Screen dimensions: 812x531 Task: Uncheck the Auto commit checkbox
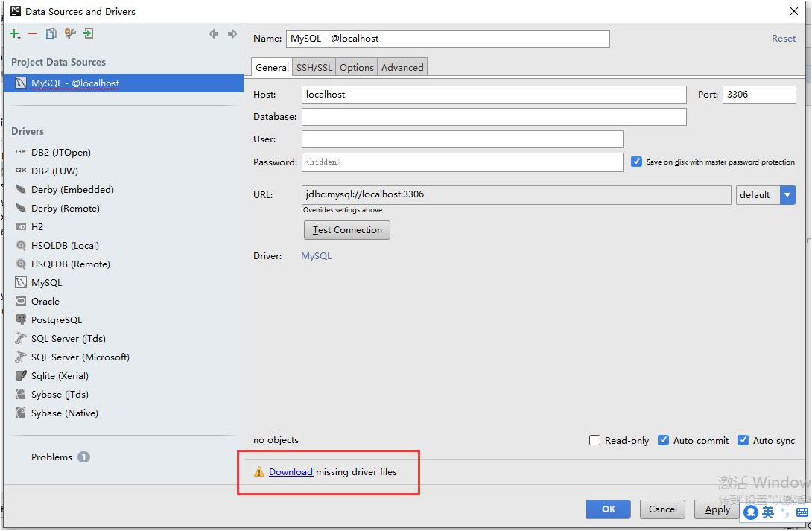pos(663,440)
